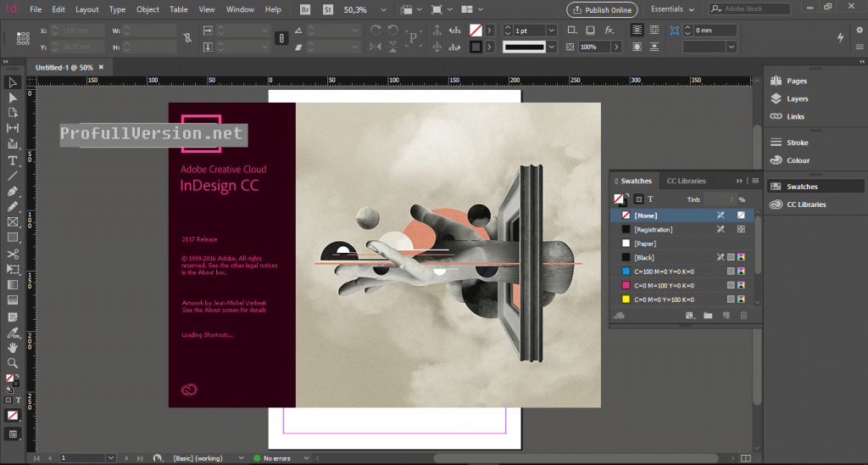Click the reference point locator grid

coord(23,38)
